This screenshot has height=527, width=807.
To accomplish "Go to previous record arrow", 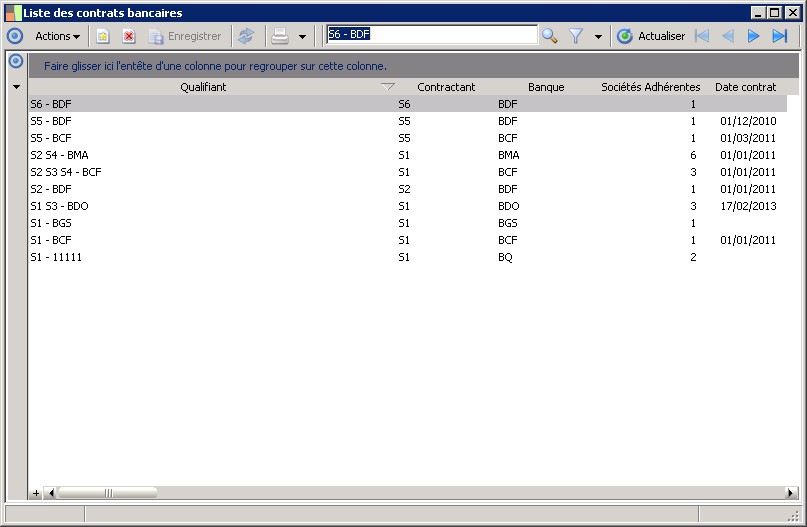I will pos(728,36).
